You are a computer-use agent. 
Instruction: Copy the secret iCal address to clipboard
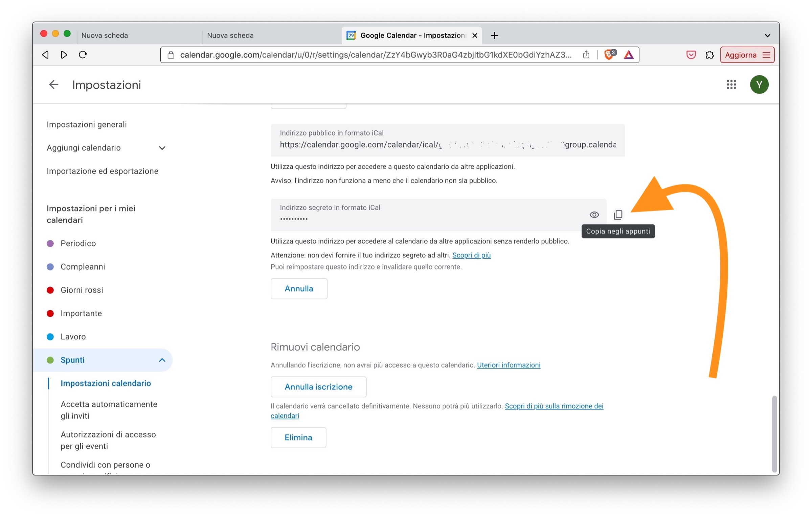(x=618, y=215)
